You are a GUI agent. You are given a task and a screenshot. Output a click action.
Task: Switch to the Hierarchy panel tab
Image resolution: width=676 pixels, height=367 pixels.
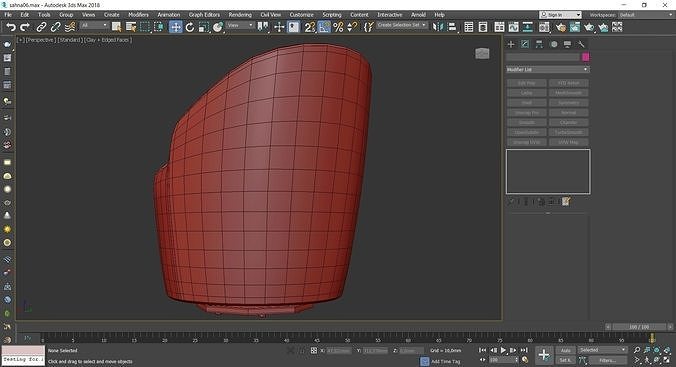(539, 44)
